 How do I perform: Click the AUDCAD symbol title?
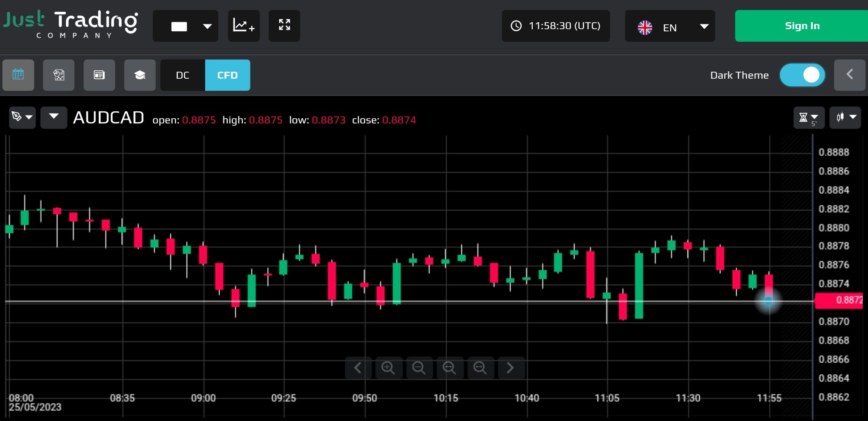pyautogui.click(x=108, y=118)
